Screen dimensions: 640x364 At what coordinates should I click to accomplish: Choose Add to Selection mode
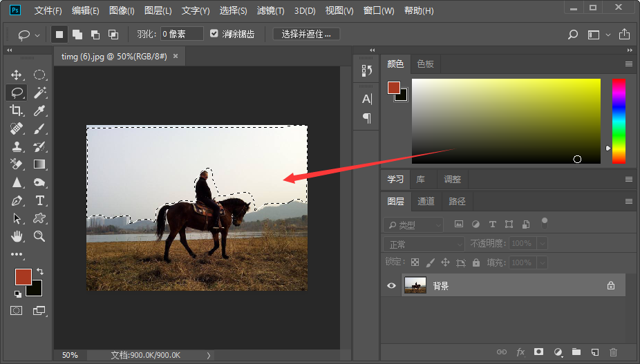[x=77, y=35]
